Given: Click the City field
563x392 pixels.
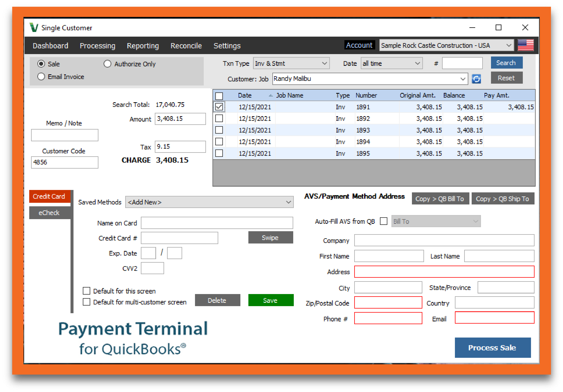Looking at the screenshot, I should click(x=388, y=287).
